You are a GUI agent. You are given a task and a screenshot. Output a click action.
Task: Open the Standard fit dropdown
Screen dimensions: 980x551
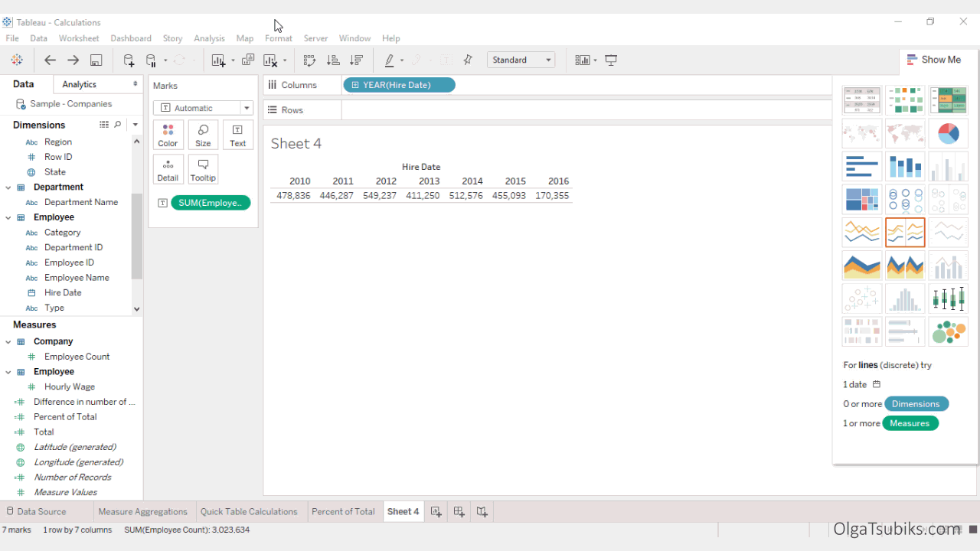click(521, 60)
